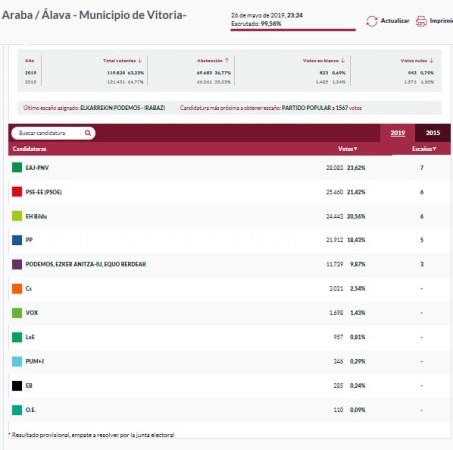This screenshot has height=450, width=453.
Task: Click the EB black color swatch
Action: [17, 386]
